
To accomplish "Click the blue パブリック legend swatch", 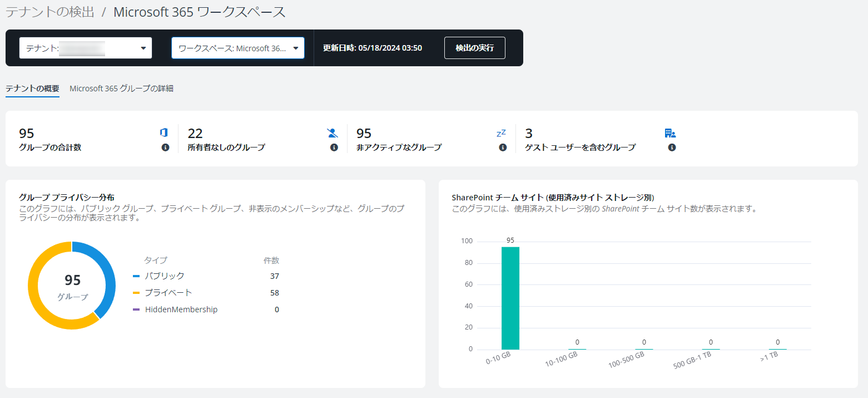I will [x=136, y=276].
